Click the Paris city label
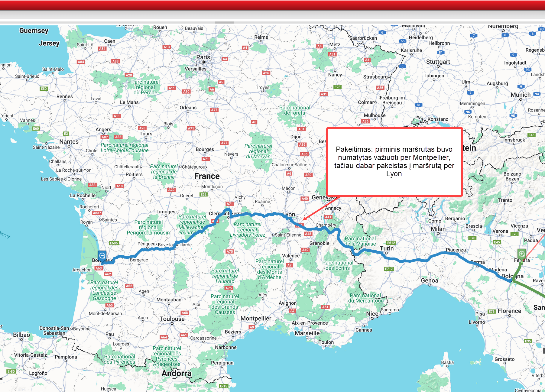 click(203, 57)
